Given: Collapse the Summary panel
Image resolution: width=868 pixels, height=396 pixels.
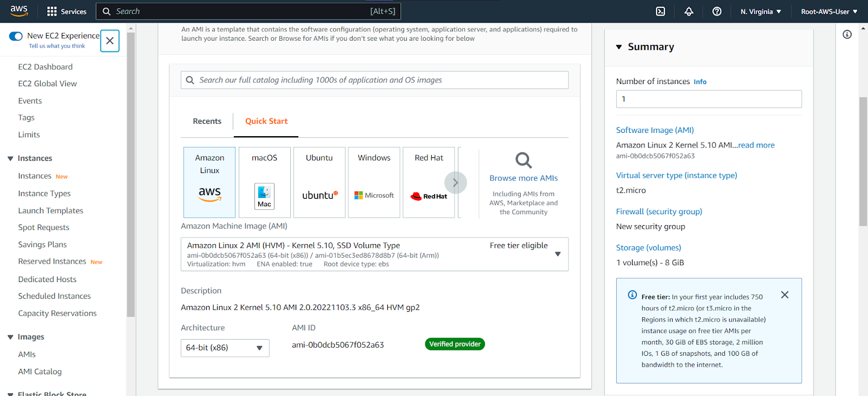Looking at the screenshot, I should pyautogui.click(x=619, y=47).
